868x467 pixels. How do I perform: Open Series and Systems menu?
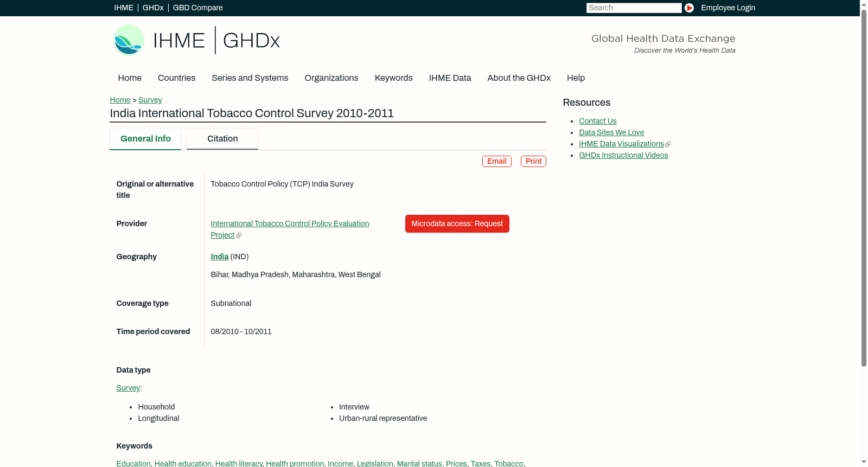pos(250,78)
